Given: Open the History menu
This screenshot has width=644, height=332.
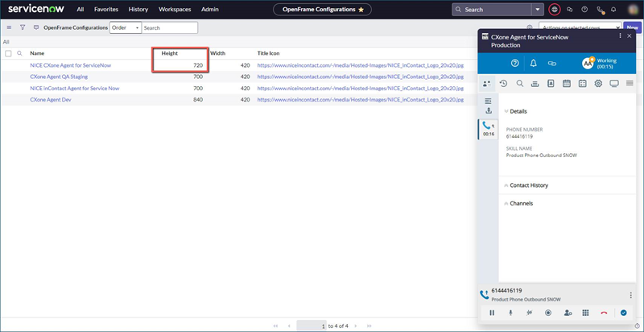Looking at the screenshot, I should click(x=138, y=9).
